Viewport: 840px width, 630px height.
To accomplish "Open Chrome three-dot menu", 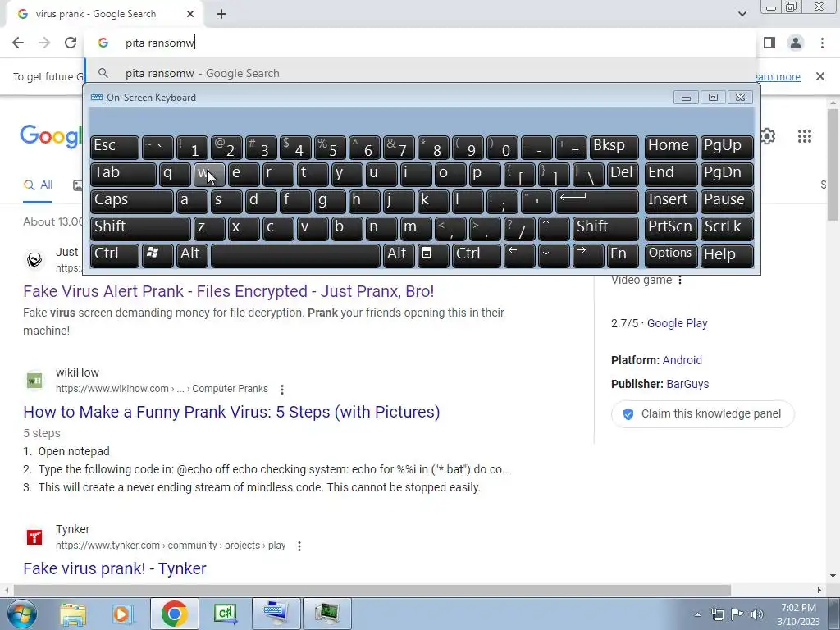I will 822,43.
